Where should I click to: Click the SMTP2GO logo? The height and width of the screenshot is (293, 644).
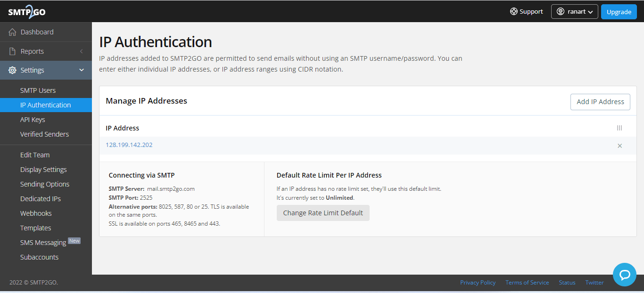[27, 11]
